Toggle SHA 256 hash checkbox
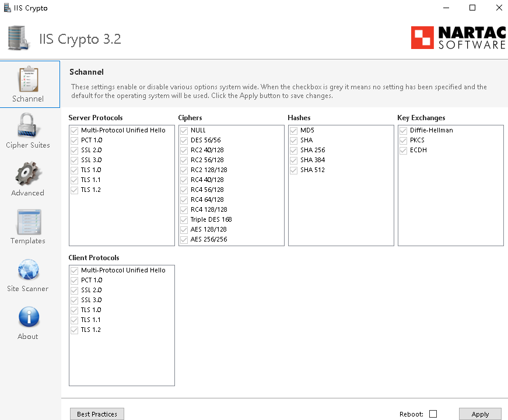 click(293, 150)
